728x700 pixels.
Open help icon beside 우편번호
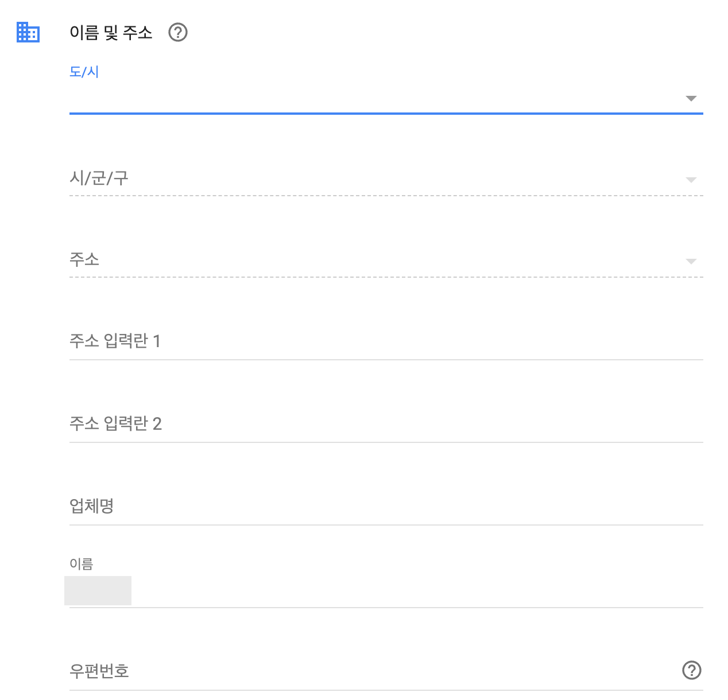[691, 670]
